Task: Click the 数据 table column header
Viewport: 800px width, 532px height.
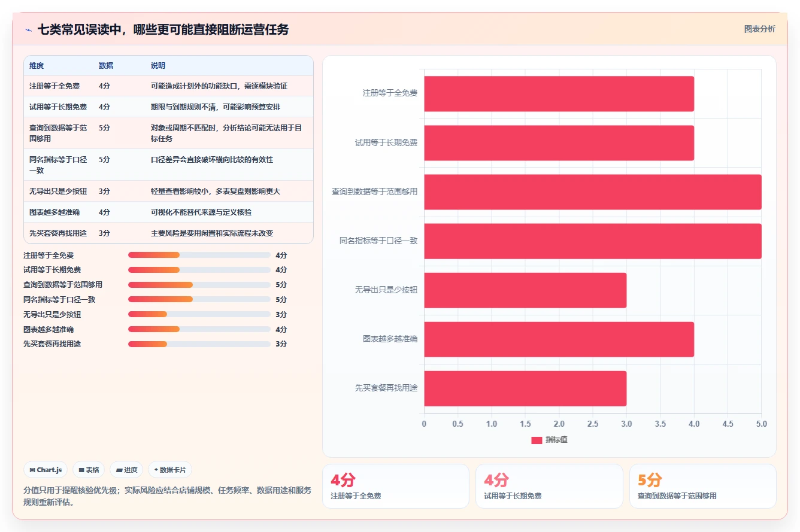Action: pyautogui.click(x=106, y=66)
